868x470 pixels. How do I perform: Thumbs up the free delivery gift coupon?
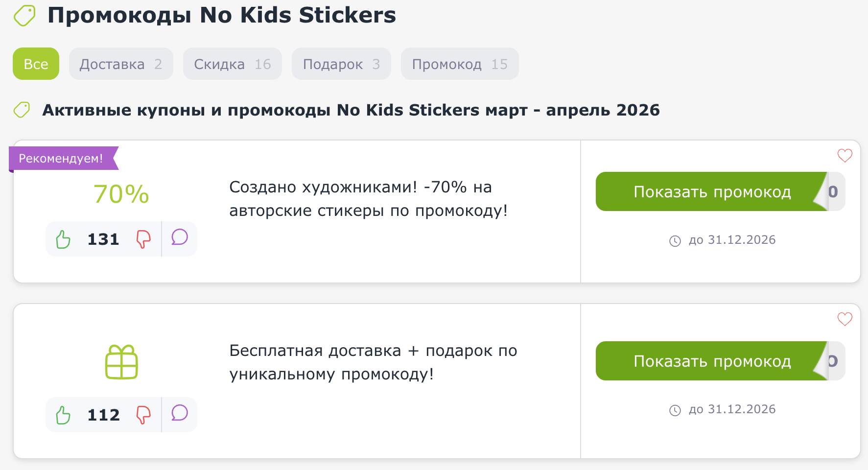pyautogui.click(x=63, y=415)
